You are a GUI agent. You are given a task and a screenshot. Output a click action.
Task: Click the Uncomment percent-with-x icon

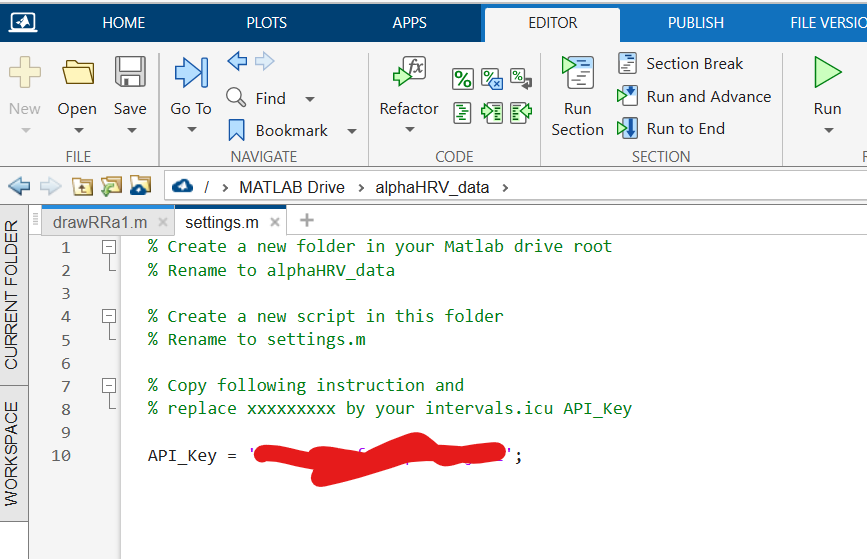click(492, 79)
